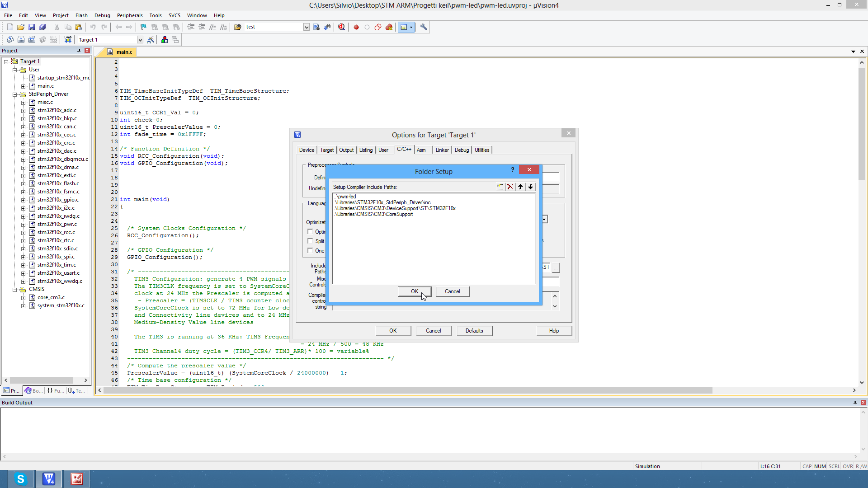The image size is (868, 488).
Task: Switch to the Linker tab
Action: (442, 150)
